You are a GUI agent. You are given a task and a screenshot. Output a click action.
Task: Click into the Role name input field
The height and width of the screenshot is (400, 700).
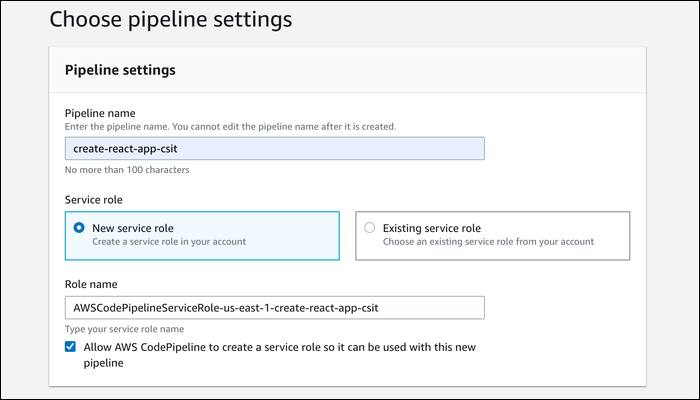click(275, 308)
